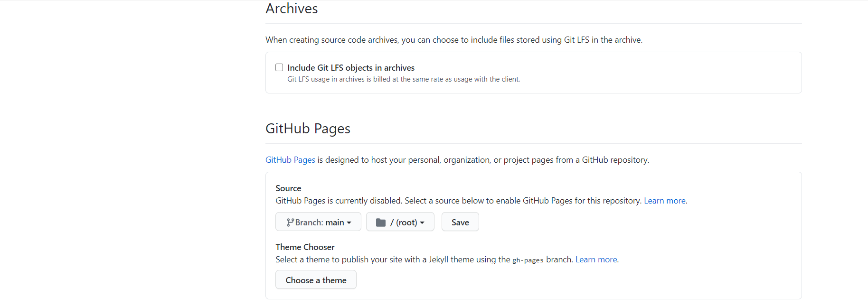Screen dimensions: 868x306
Task: Click Choose a theme button
Action: pos(316,279)
